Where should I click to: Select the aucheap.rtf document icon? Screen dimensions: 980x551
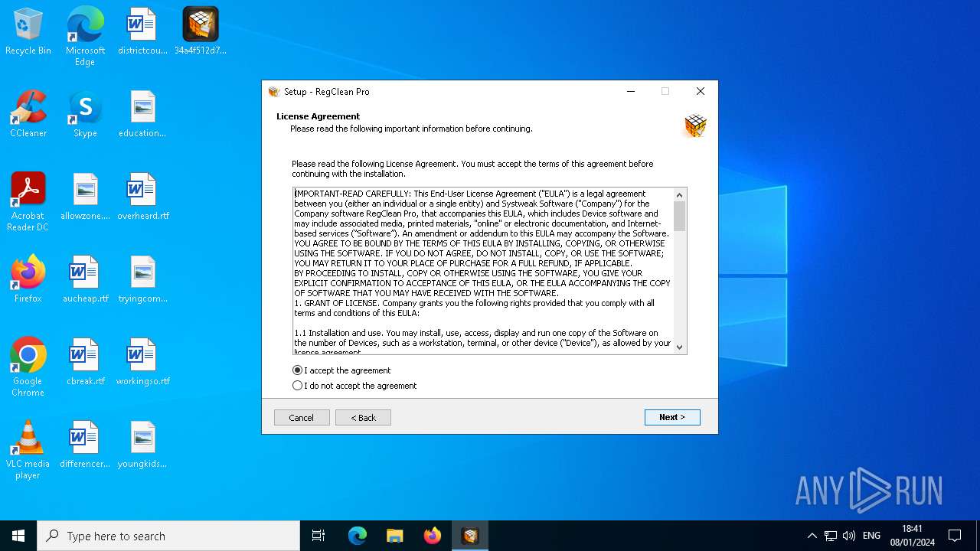pos(85,279)
